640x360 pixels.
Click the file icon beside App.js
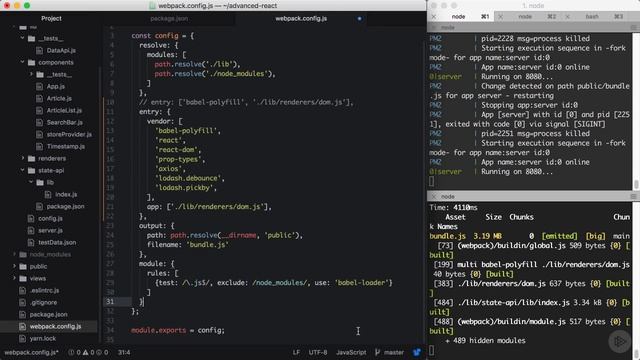click(x=40, y=86)
